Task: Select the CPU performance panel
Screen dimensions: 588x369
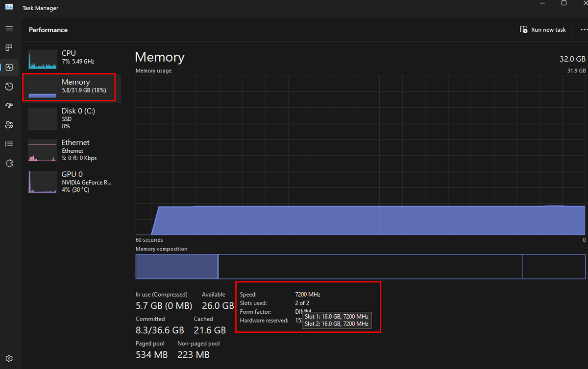Action: coord(69,56)
